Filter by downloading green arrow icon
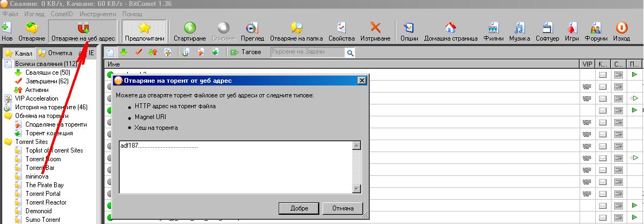Image resolution: width=644 pixels, height=224 pixels. [x=123, y=52]
